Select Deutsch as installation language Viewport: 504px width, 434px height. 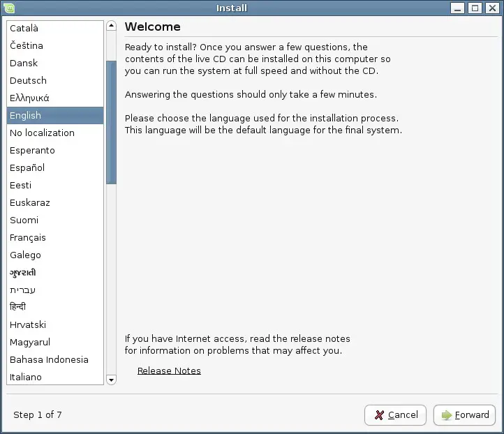pyautogui.click(x=55, y=81)
